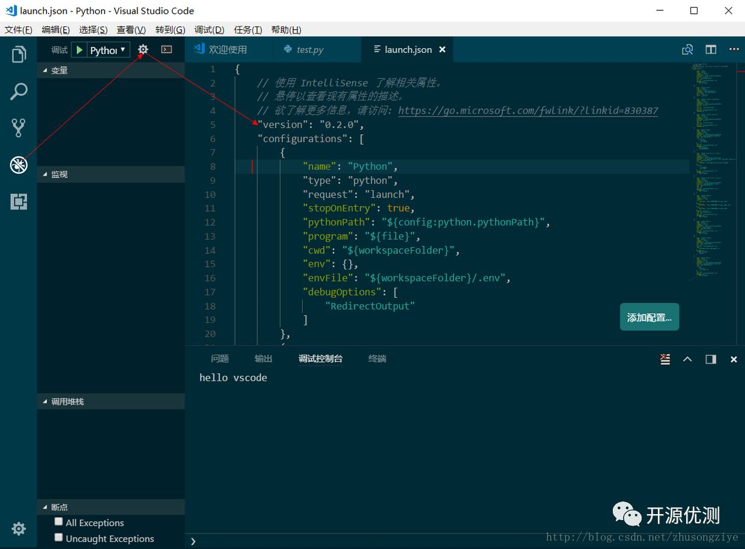Click the "stopOnEntry" key text
Screen dimensions: 745x549
coord(339,208)
